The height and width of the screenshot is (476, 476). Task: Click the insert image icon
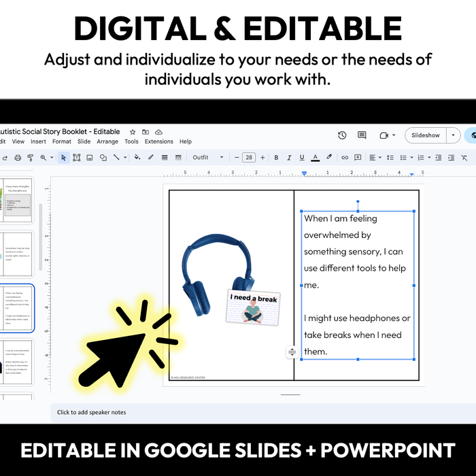click(89, 158)
